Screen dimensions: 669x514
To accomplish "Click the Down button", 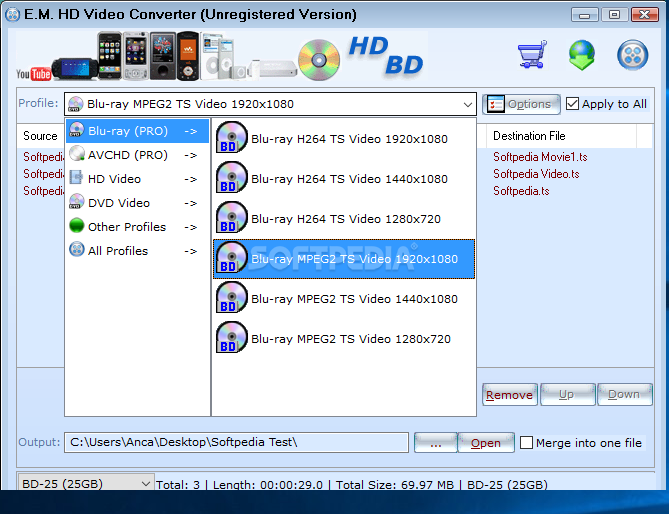I will coord(625,395).
